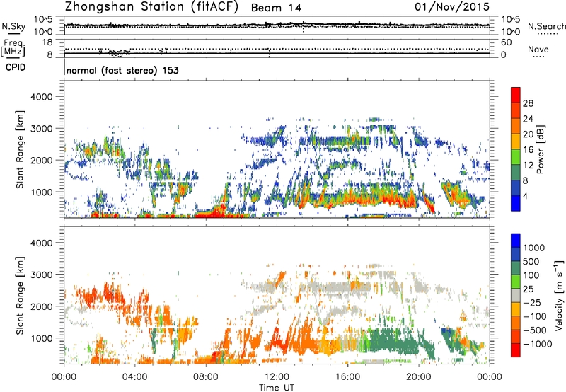Click the 'Power [dB]' colorbar title
Screen dimensions: 566x392
[541, 149]
